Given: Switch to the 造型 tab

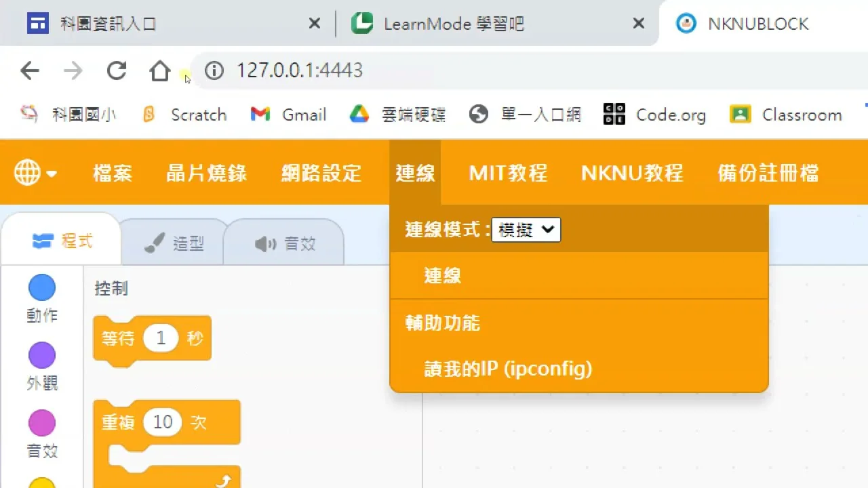Looking at the screenshot, I should 175,243.
